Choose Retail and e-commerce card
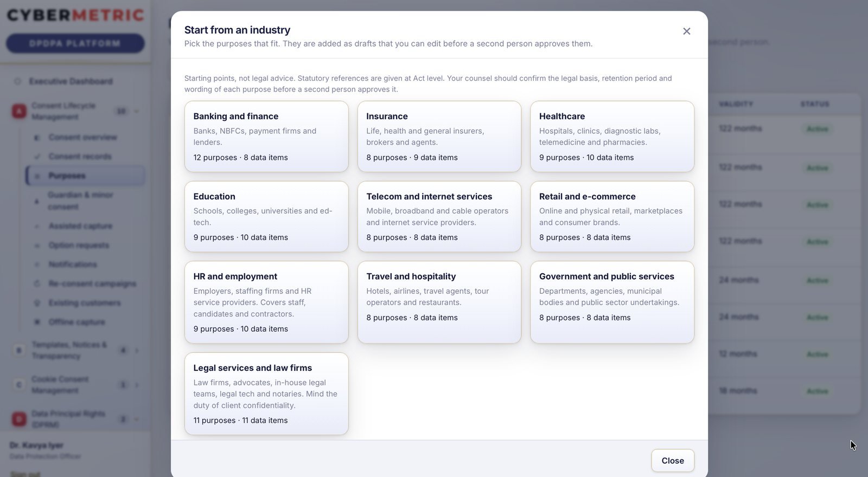Image resolution: width=868 pixels, height=477 pixels. coord(612,217)
